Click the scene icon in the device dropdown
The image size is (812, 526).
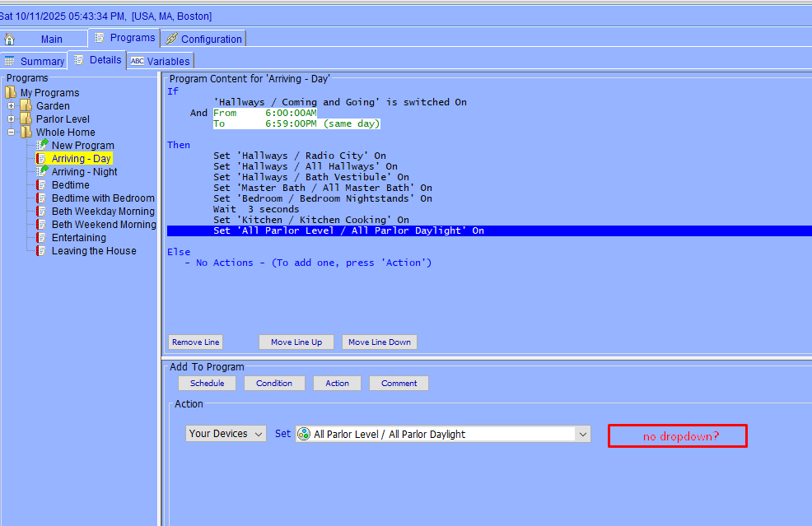coord(304,434)
